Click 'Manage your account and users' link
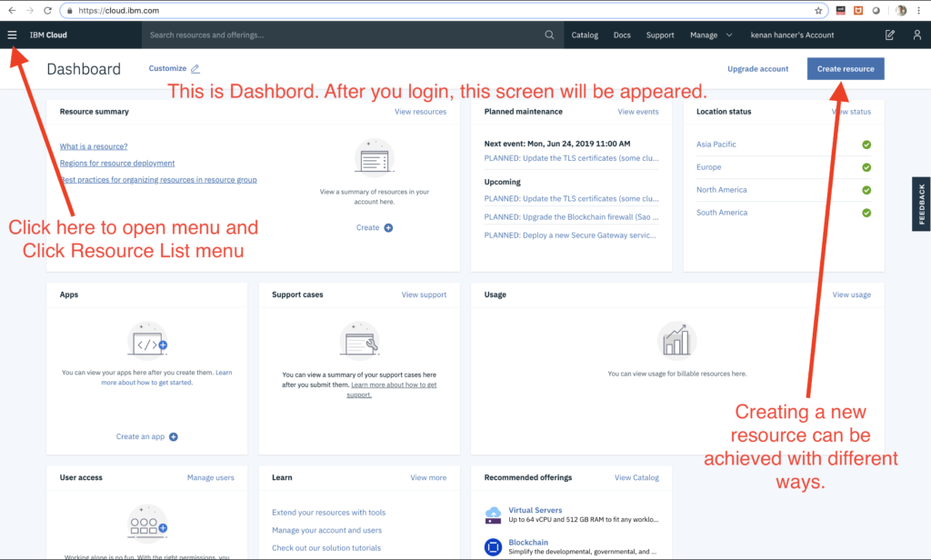The image size is (931, 560). 326,530
